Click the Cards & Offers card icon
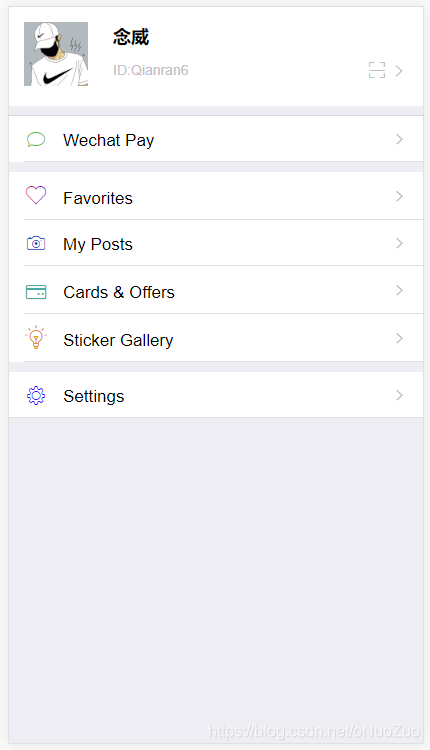Screen dimensions: 430x750 [x=36, y=291]
